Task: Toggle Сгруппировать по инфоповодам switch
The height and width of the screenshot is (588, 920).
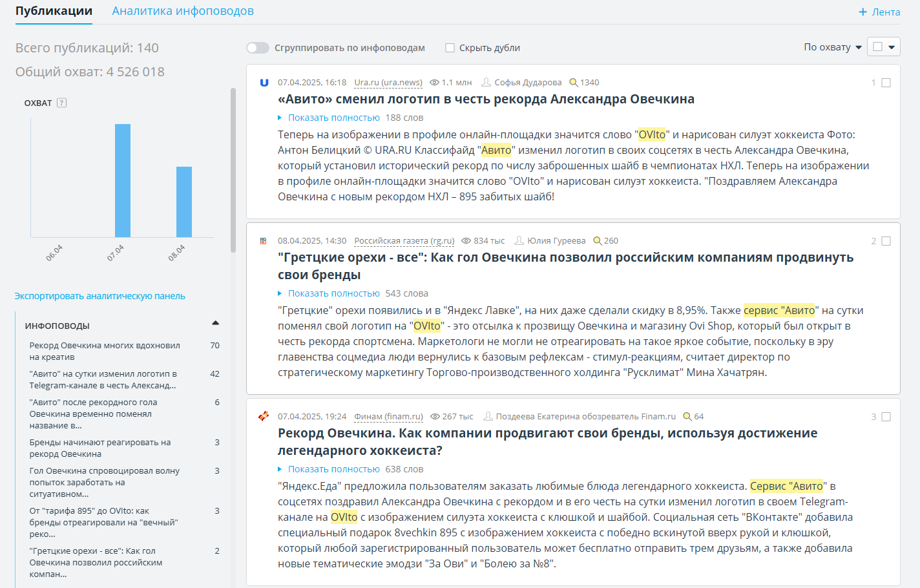Action: pyautogui.click(x=258, y=48)
